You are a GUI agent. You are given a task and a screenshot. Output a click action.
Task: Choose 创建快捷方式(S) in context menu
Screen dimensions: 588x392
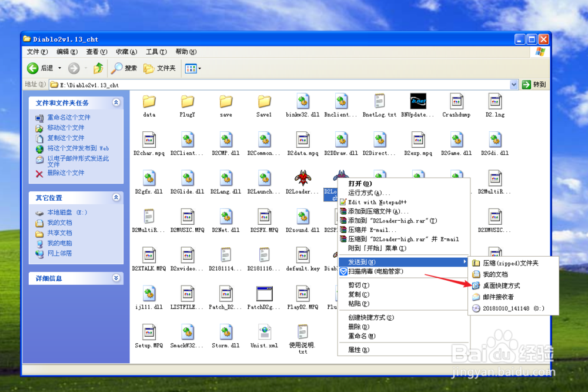[x=404, y=318]
